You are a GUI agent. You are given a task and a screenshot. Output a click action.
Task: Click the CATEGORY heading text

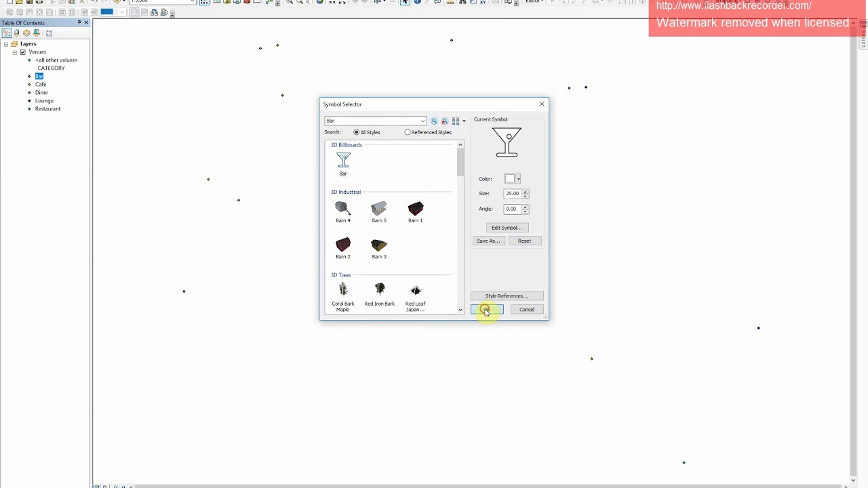pyautogui.click(x=51, y=68)
